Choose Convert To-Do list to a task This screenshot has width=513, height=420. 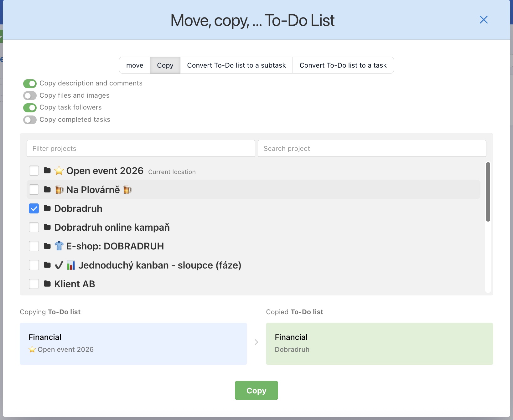coord(343,65)
